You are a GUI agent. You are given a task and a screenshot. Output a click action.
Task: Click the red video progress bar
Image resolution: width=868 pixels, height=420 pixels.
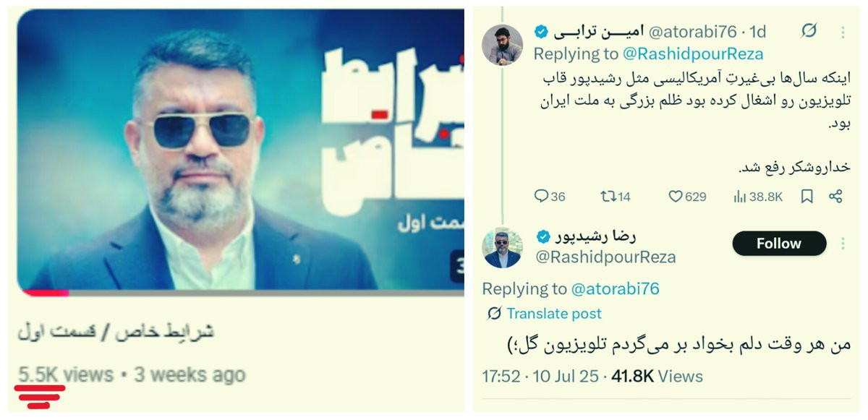pos(43,293)
